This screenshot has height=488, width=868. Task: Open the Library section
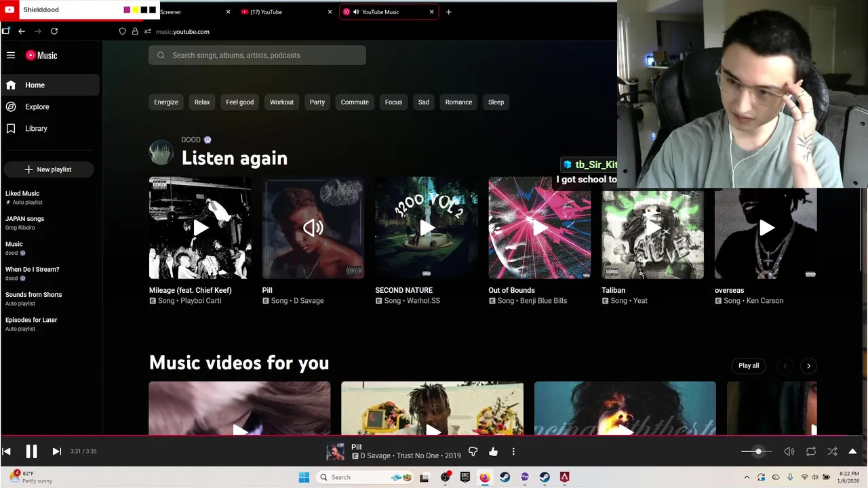(51, 128)
